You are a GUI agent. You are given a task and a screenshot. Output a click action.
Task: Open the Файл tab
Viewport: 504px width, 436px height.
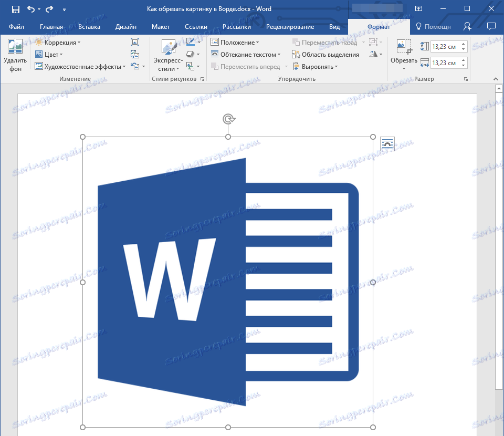(x=16, y=27)
